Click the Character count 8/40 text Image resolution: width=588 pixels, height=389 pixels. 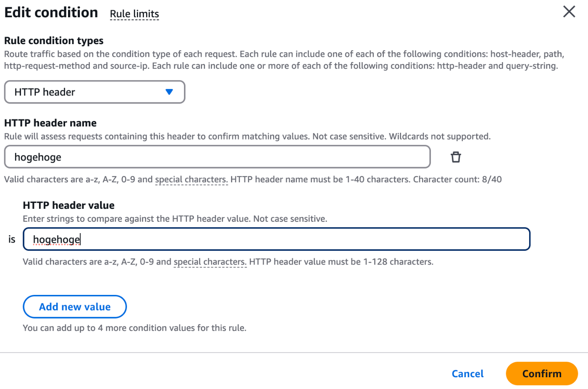pos(457,179)
